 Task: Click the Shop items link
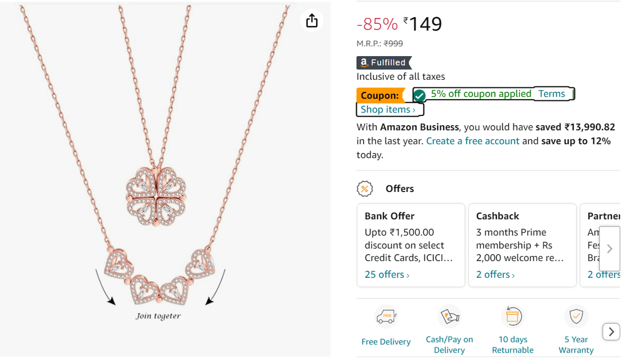[x=388, y=109]
